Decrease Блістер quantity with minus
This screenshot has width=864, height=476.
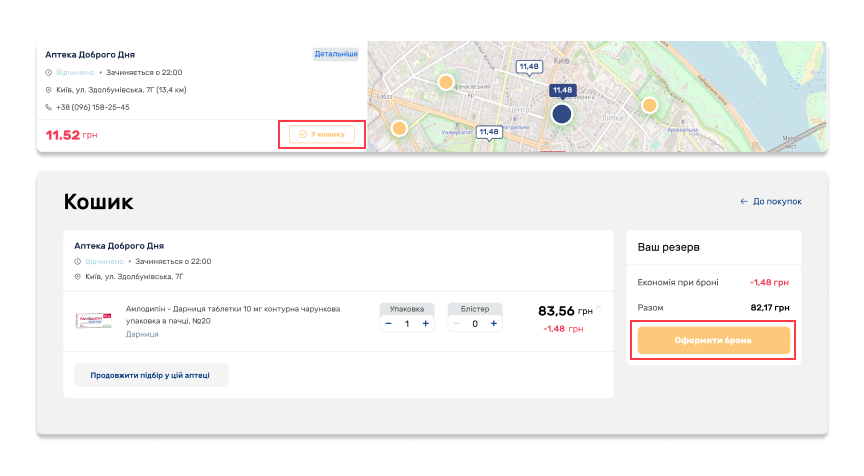[458, 324]
